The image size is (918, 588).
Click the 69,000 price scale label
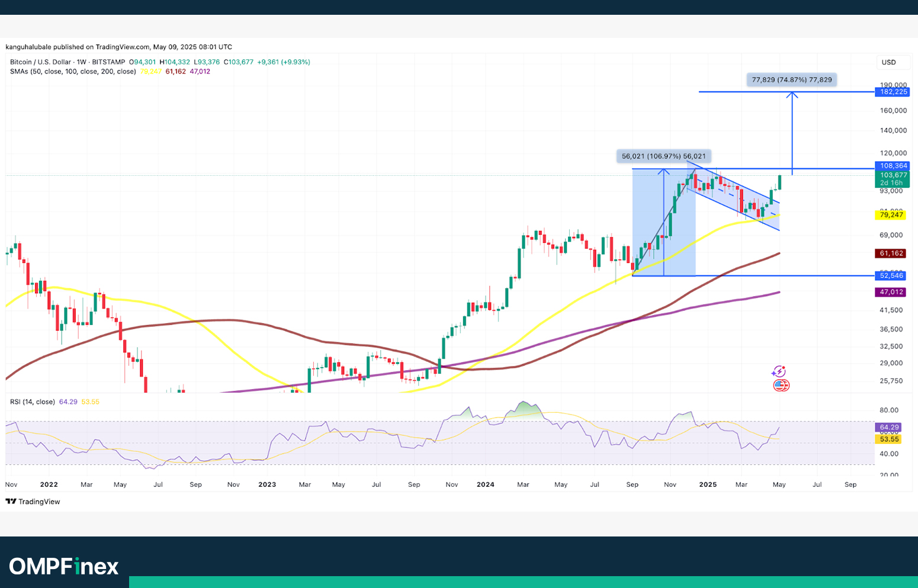pos(891,236)
